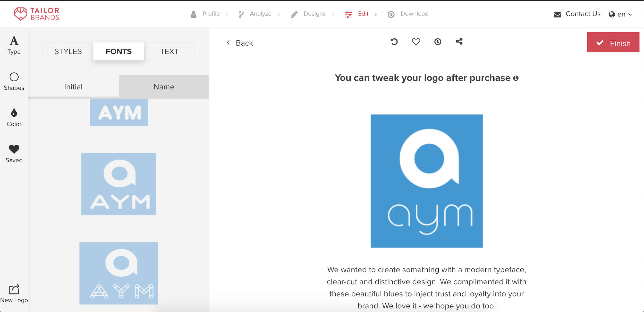Go to the Profile step

tap(211, 14)
